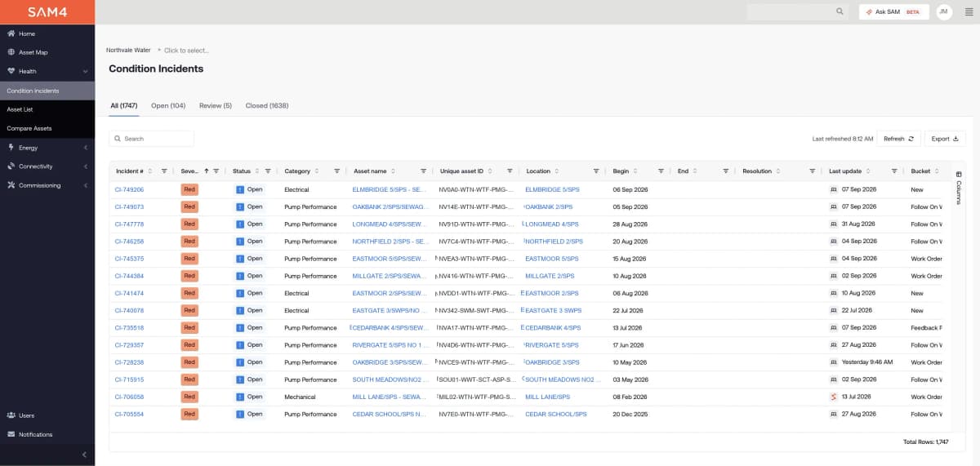Sort by Incident # arrows icon
The width and height of the screenshot is (980, 466).
point(152,171)
